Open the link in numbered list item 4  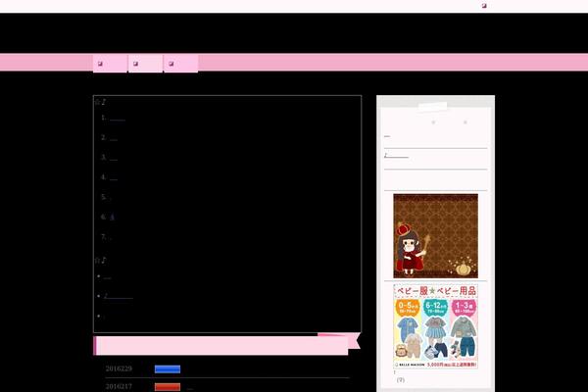pos(114,177)
